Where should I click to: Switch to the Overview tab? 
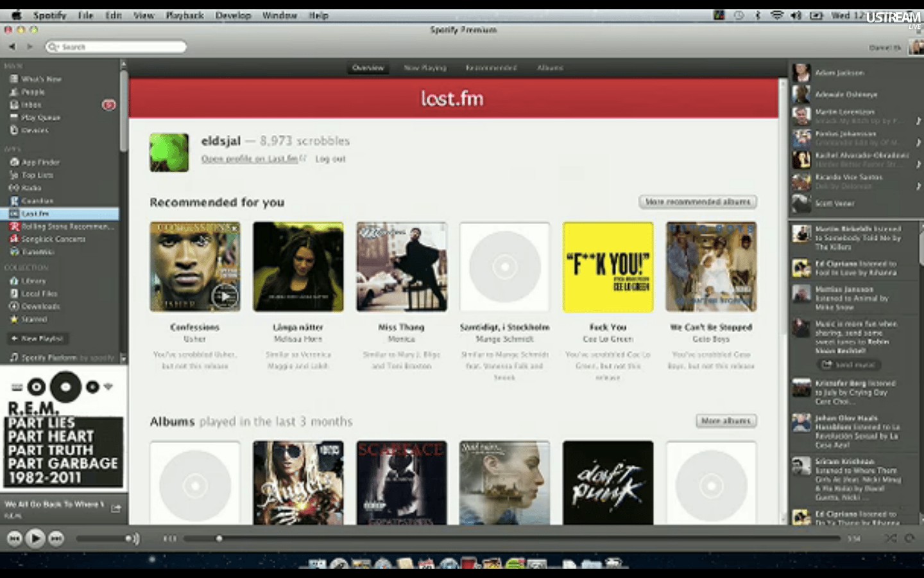(x=368, y=67)
